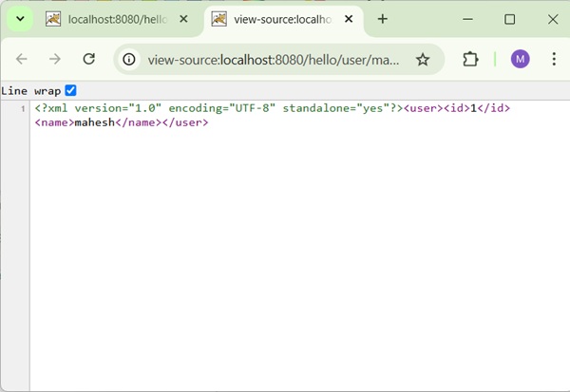Click the address bar URL field
Viewport: 570px width, 392px height.
(x=274, y=60)
